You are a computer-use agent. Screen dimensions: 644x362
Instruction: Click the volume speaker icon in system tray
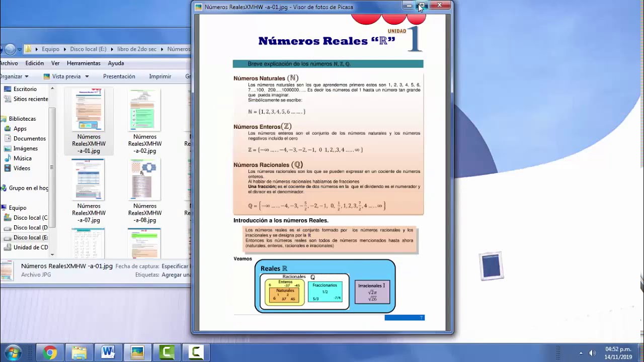[592, 353]
